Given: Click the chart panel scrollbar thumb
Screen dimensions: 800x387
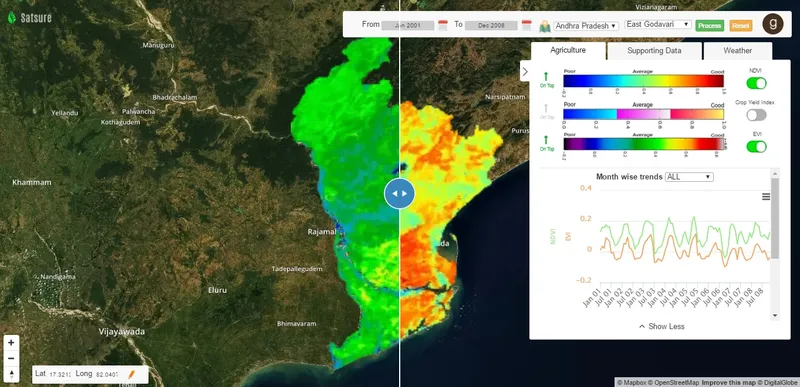Looking at the screenshot, I should (x=775, y=218).
